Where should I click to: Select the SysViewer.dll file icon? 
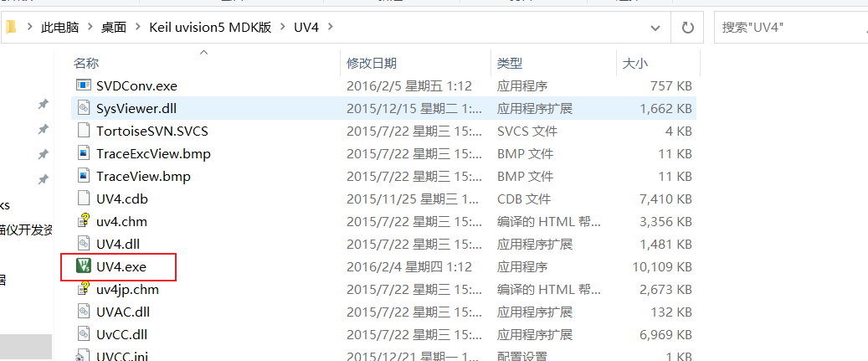[x=83, y=108]
